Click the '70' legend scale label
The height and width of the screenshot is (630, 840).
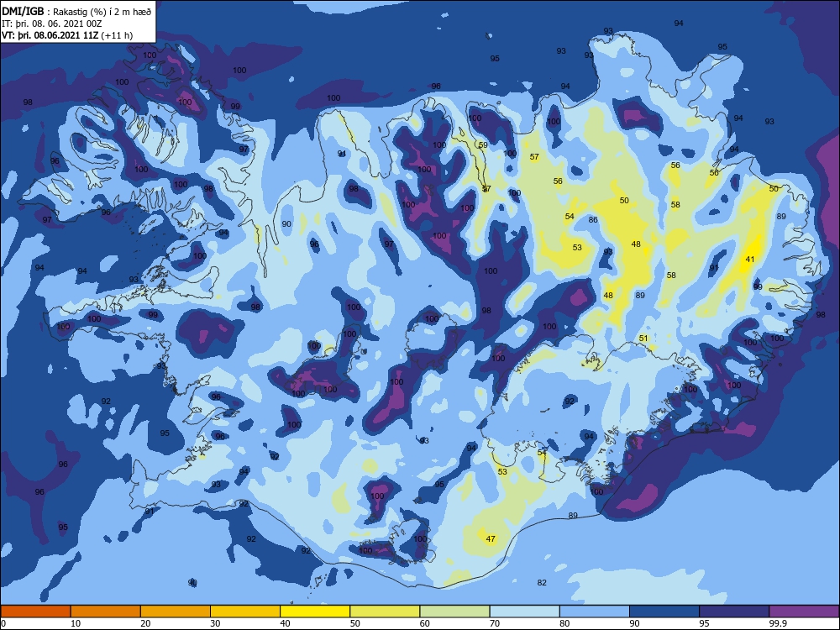pyautogui.click(x=495, y=623)
